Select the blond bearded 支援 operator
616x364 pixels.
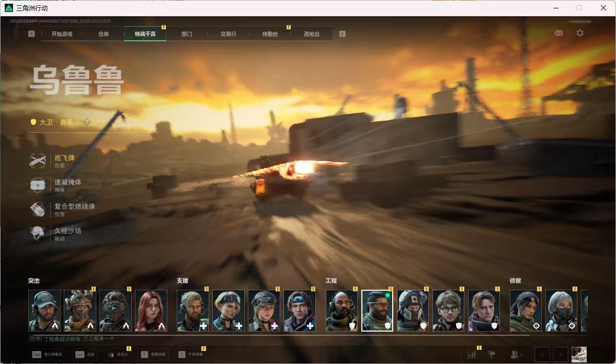pyautogui.click(x=193, y=311)
